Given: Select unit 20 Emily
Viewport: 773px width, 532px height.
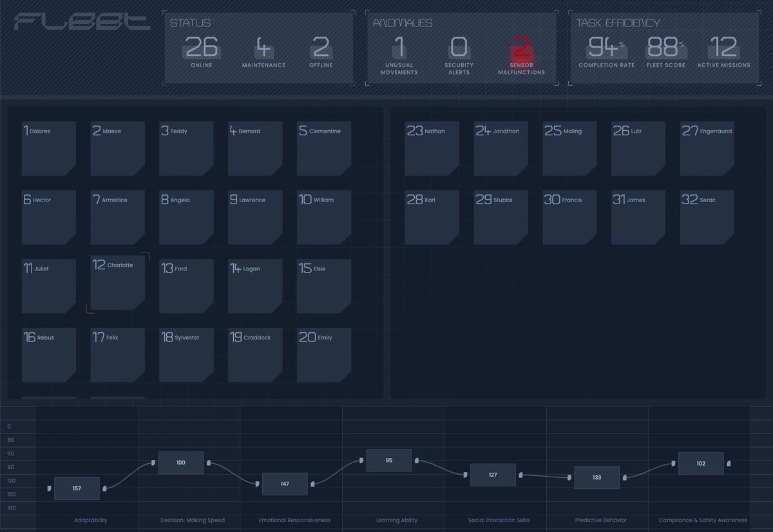Looking at the screenshot, I should coord(324,355).
